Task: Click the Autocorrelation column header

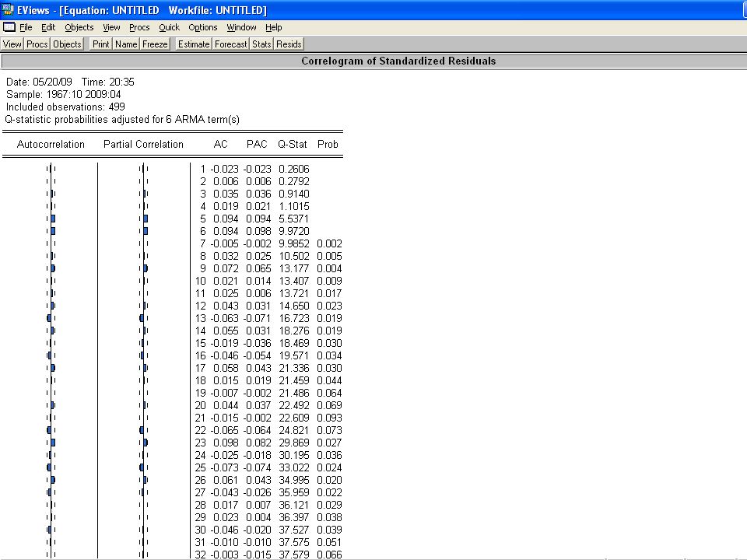Action: [x=51, y=145]
